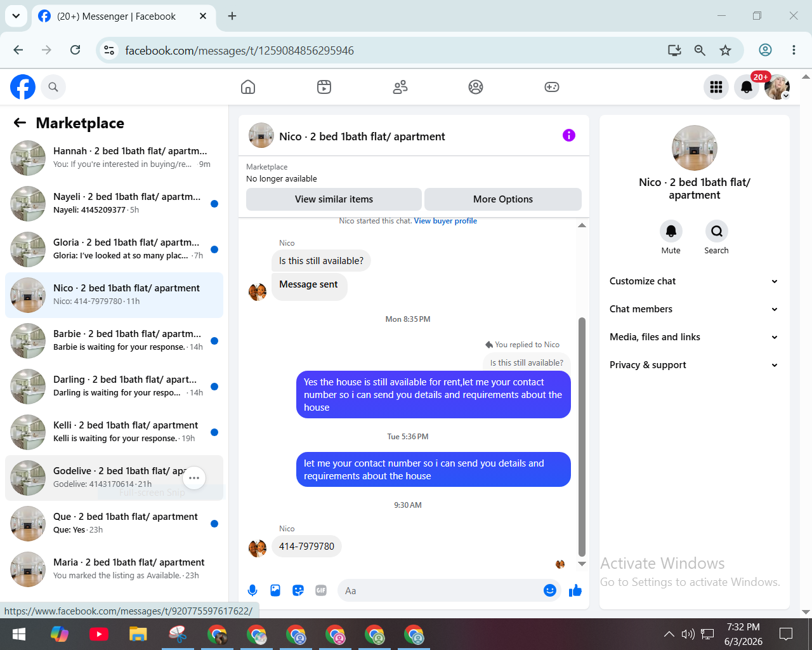Open the Reels video icon

[x=324, y=87]
